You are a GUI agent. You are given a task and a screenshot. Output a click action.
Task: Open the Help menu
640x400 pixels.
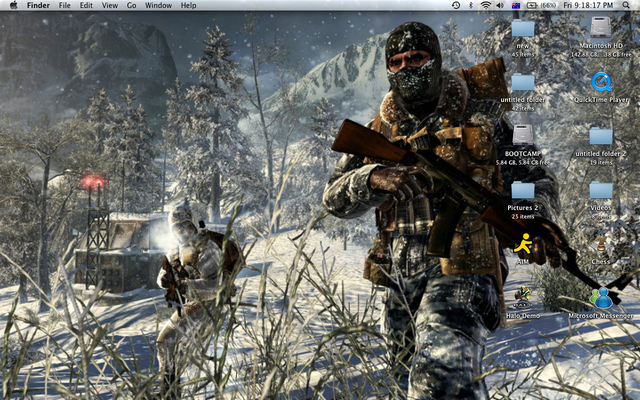(x=189, y=5)
